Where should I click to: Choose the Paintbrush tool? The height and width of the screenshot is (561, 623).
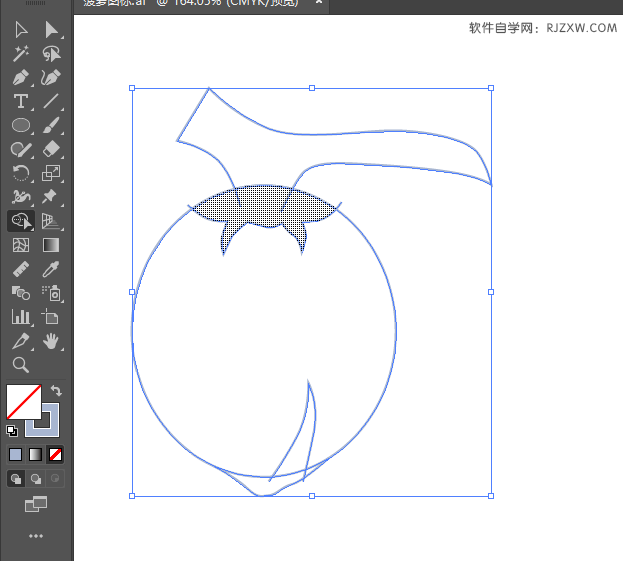point(52,125)
